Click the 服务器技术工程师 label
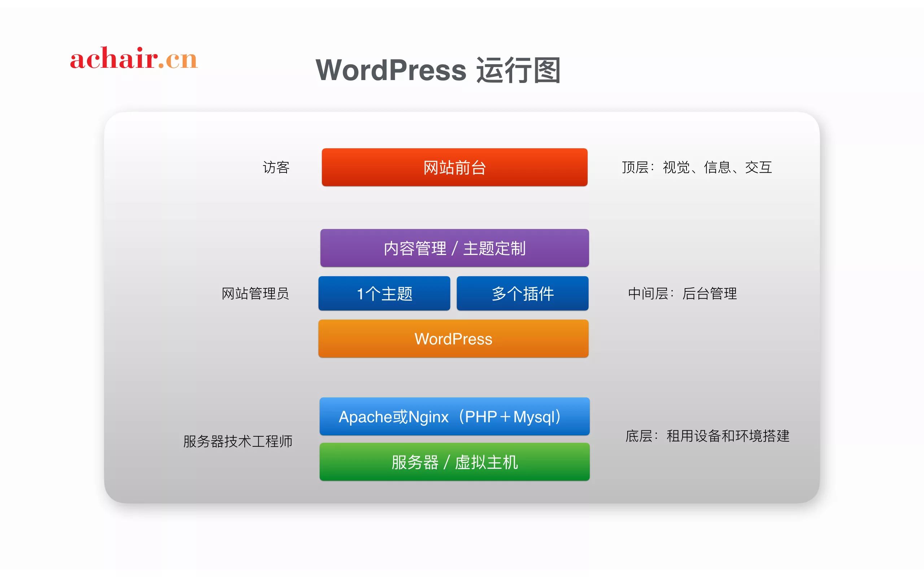The height and width of the screenshot is (577, 924). pos(237,441)
